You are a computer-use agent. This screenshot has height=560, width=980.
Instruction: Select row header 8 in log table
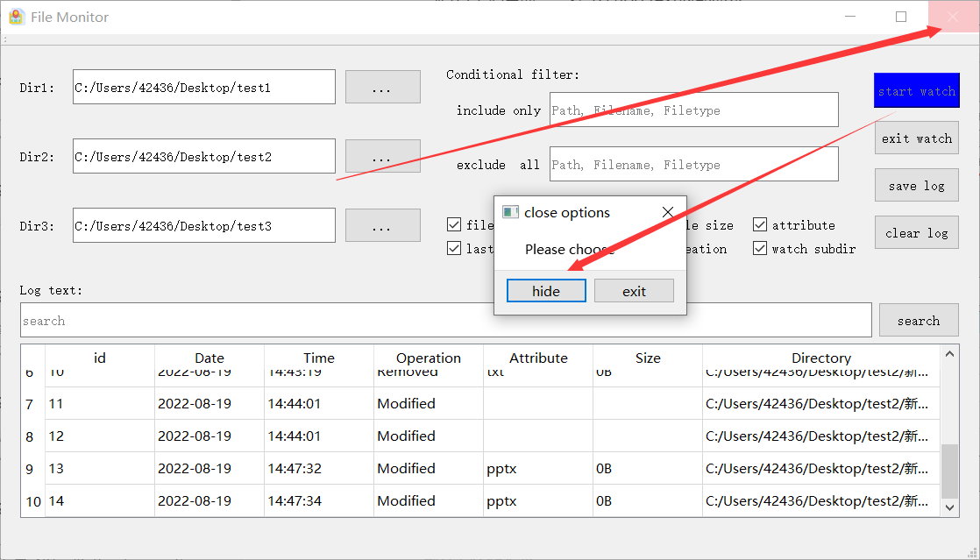[32, 436]
